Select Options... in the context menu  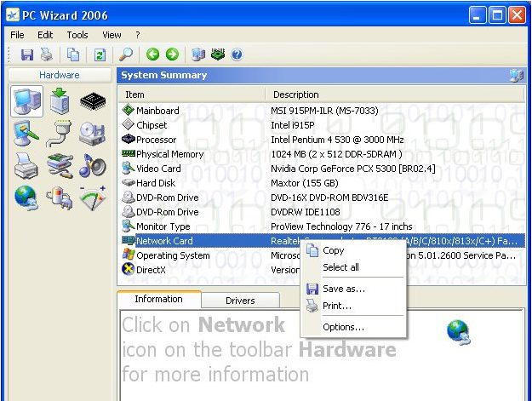point(343,327)
